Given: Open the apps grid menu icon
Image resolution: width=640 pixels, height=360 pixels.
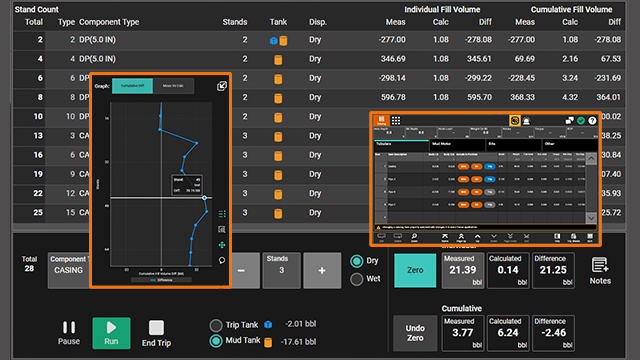Looking at the screenshot, I should [396, 120].
